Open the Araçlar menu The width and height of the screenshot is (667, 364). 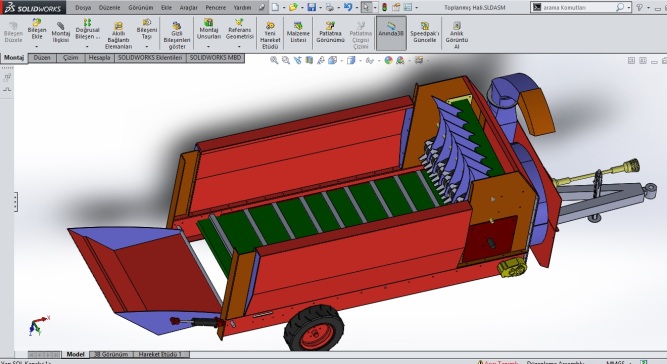pos(188,8)
